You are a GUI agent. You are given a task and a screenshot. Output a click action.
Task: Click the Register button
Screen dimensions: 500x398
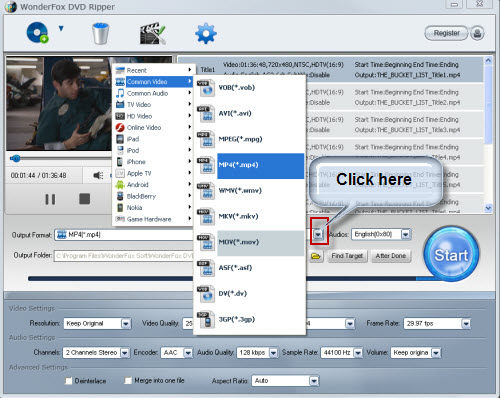[446, 33]
